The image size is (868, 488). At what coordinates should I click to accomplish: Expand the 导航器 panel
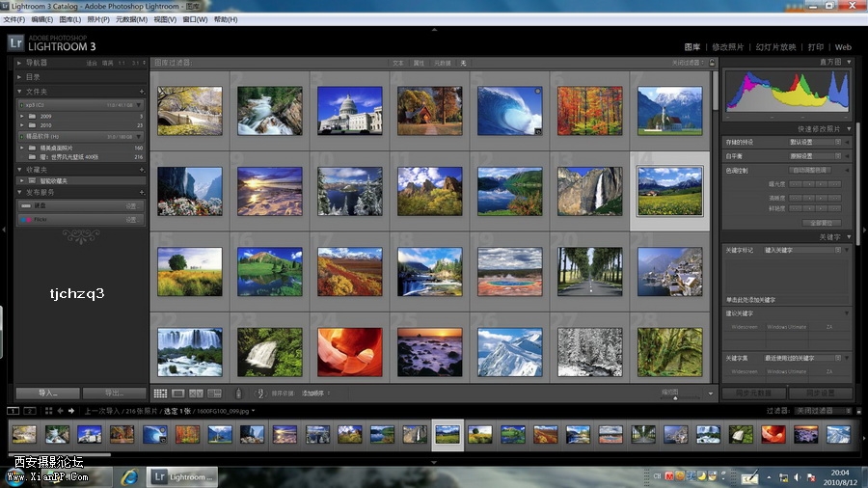click(x=19, y=63)
